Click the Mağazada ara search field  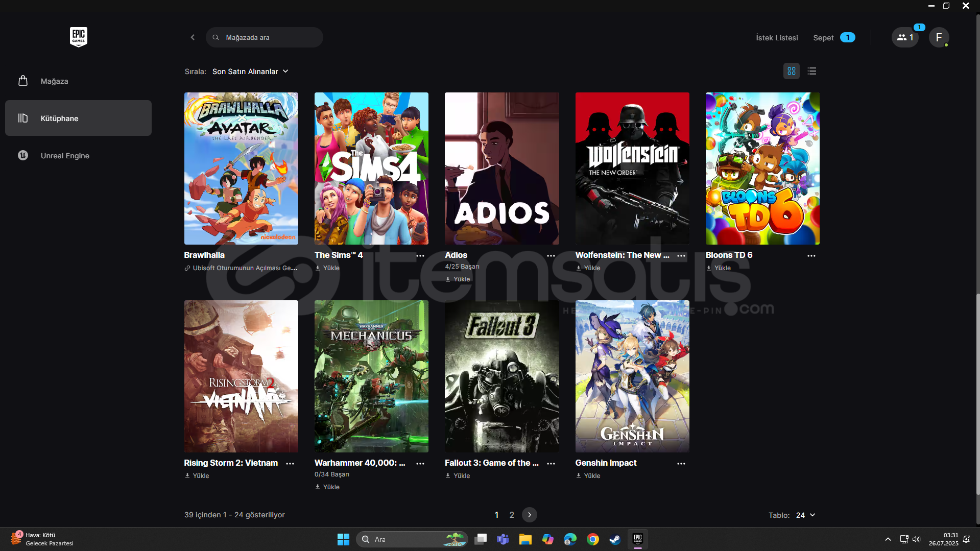265,37
